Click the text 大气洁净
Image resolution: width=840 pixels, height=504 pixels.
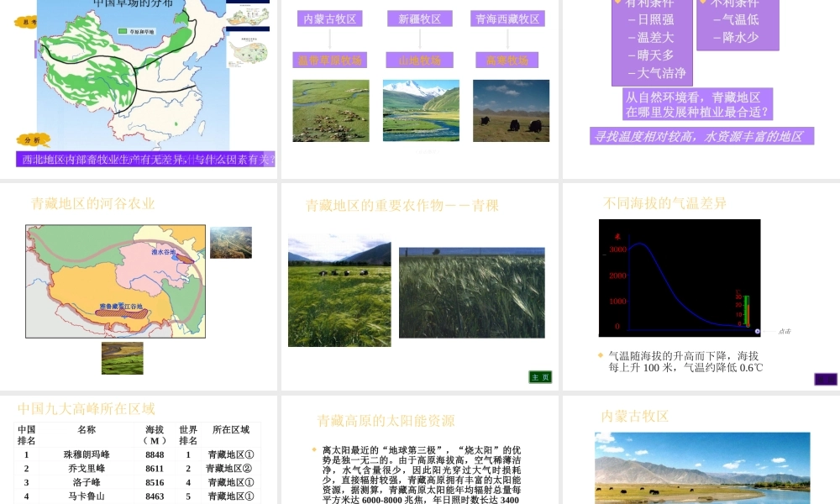661,73
